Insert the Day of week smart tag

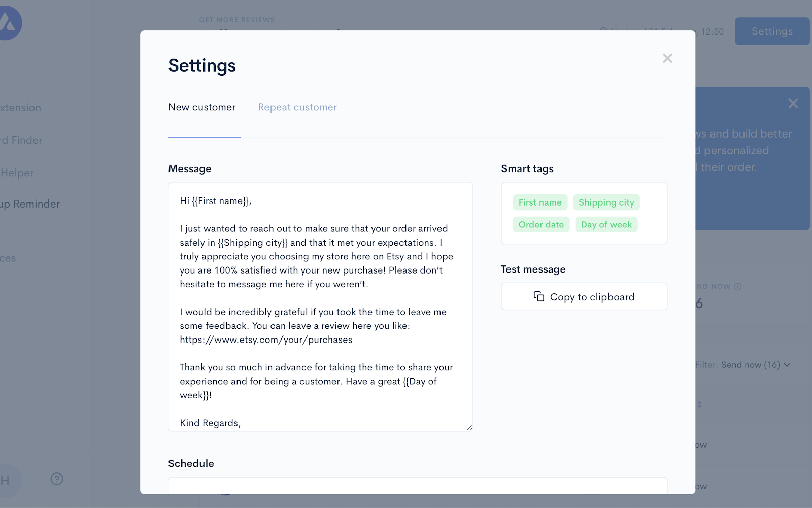click(606, 225)
